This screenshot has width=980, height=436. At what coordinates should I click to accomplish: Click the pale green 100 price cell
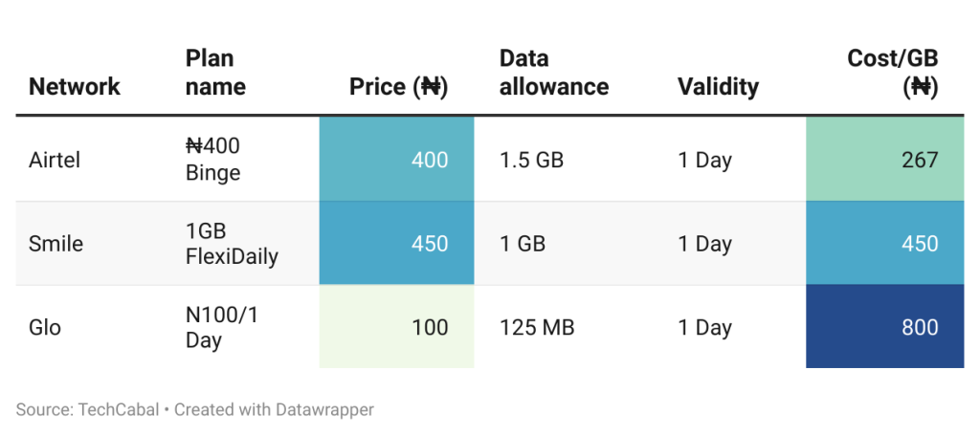[396, 328]
